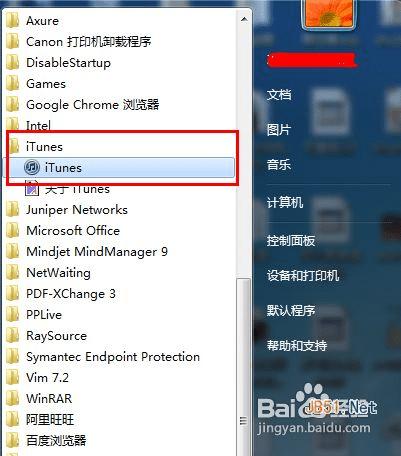Click the WinRAR folder icon
This screenshot has width=401, height=456.
click(13, 399)
